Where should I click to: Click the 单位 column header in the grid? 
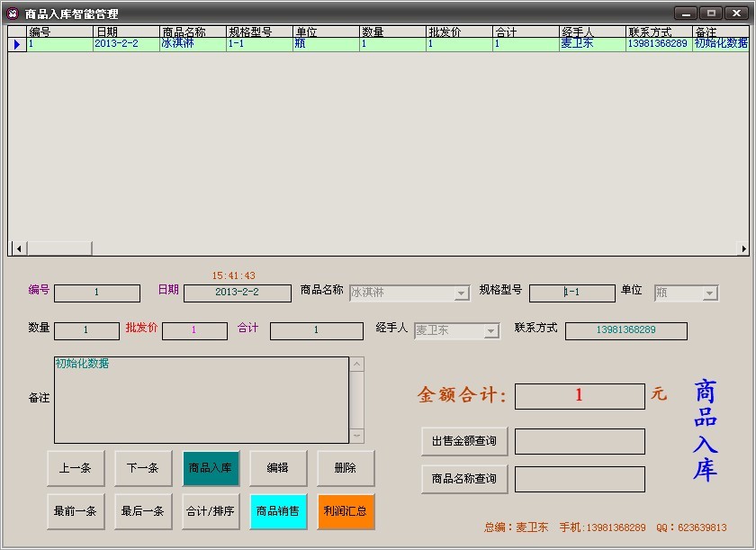326,32
